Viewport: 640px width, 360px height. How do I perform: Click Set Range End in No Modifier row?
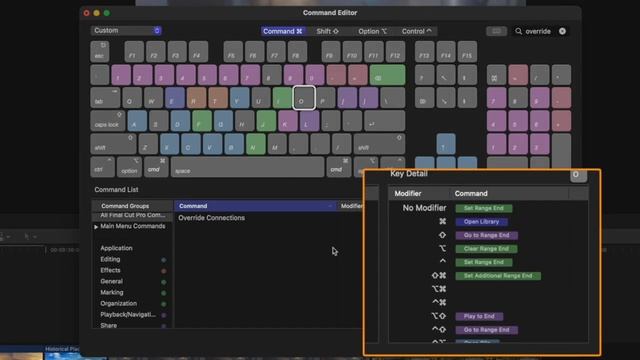click(484, 208)
